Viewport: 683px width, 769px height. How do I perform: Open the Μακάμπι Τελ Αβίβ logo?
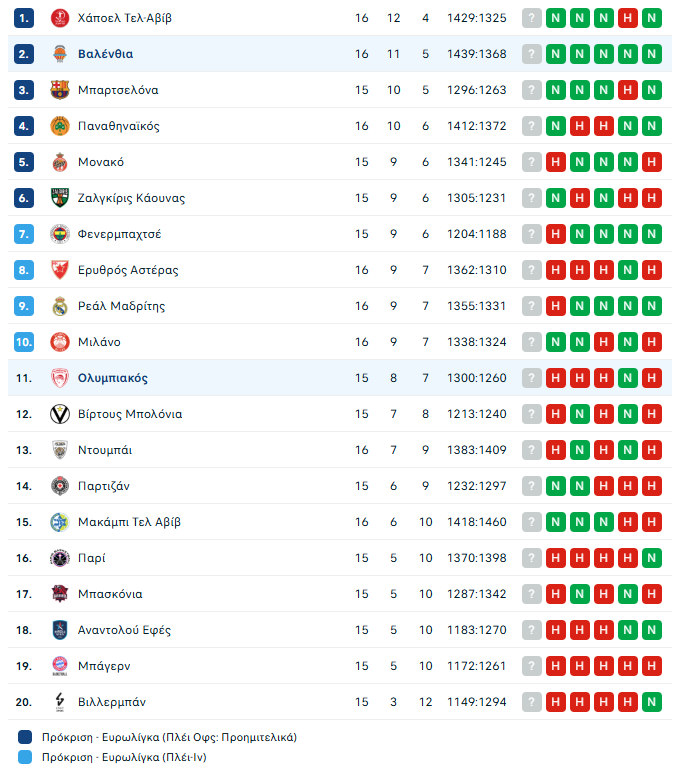pyautogui.click(x=59, y=522)
